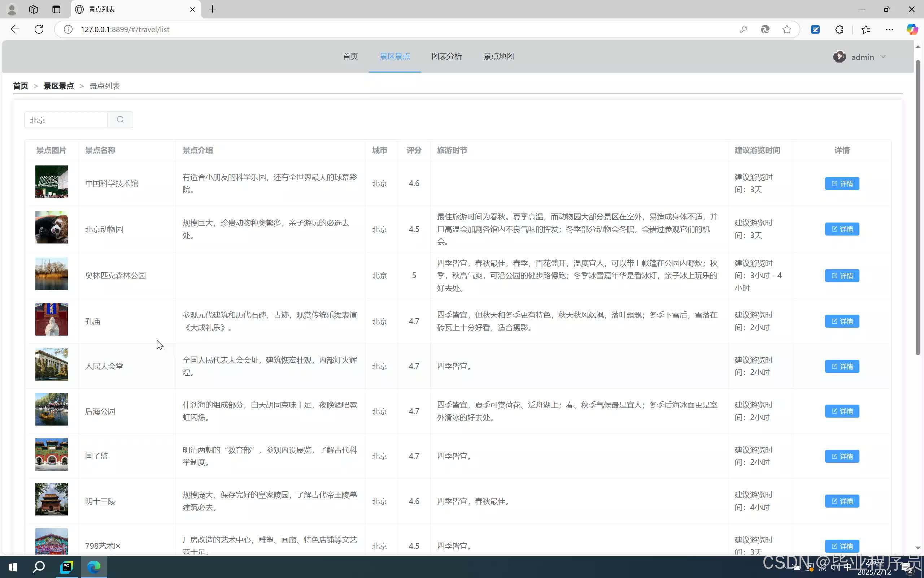This screenshot has width=924, height=578.
Task: Click the address bar URL
Action: (x=125, y=29)
